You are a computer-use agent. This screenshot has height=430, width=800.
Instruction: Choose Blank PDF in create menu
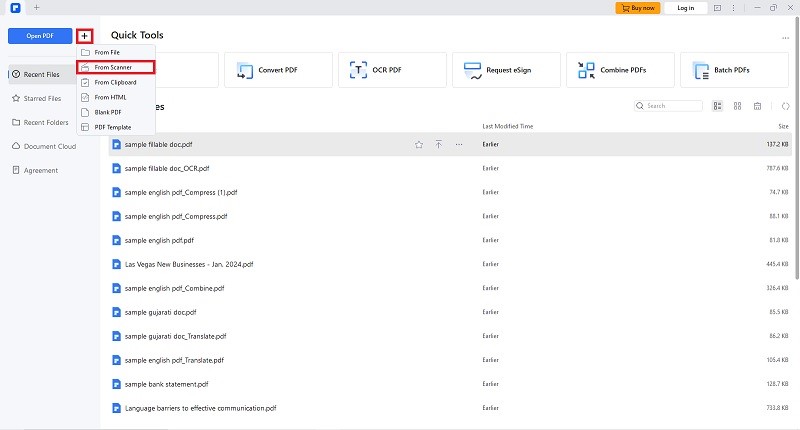(x=116, y=112)
